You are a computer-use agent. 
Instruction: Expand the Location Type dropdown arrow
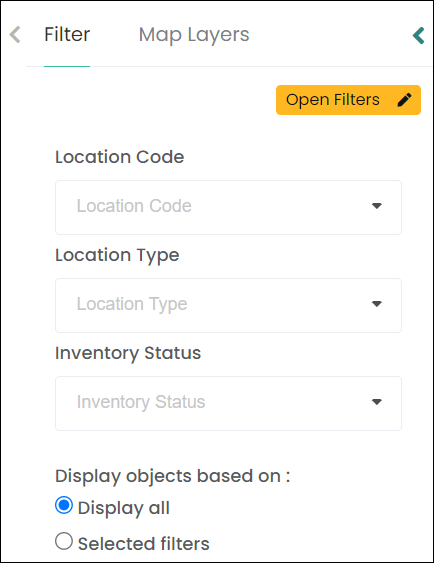tap(377, 304)
